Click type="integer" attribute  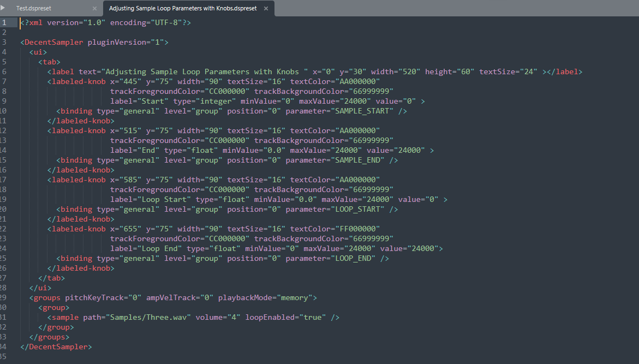pos(205,101)
